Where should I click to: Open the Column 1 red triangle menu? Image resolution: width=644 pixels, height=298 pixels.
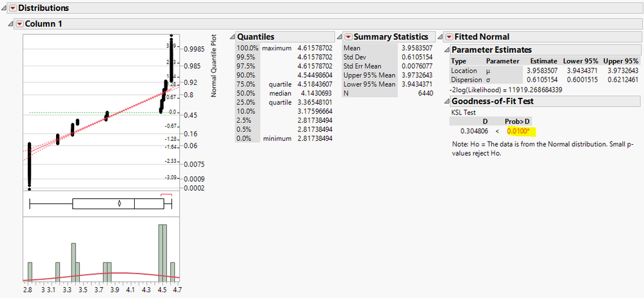(x=19, y=24)
